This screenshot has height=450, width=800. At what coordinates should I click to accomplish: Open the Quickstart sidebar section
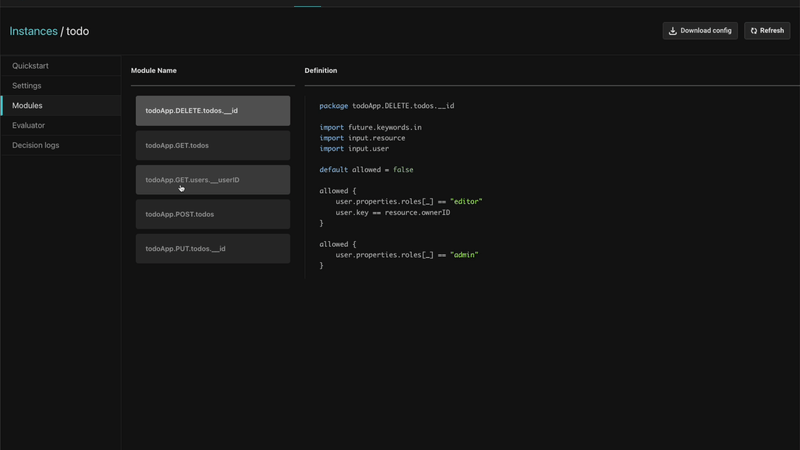click(30, 66)
